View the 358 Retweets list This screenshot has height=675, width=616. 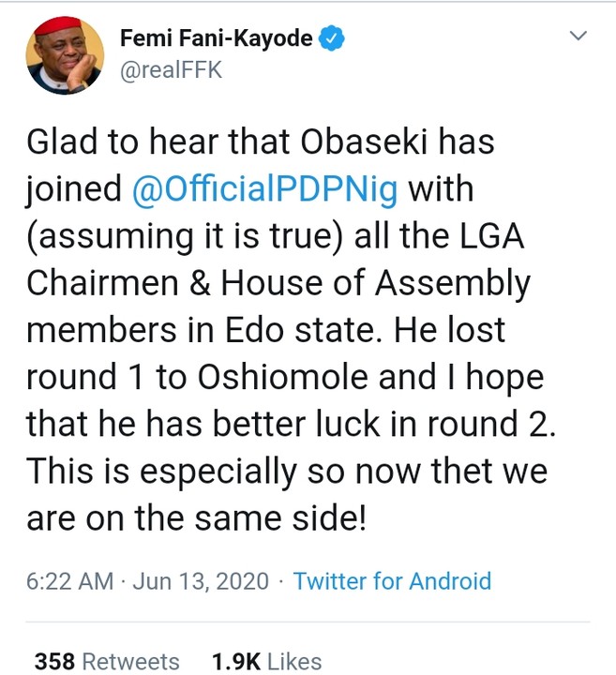click(x=107, y=661)
